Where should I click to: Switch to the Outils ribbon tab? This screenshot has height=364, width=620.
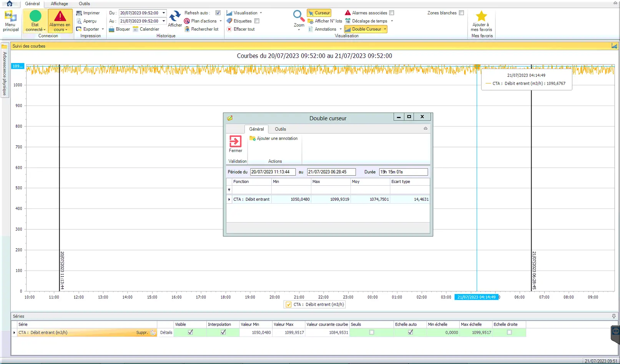click(x=85, y=4)
